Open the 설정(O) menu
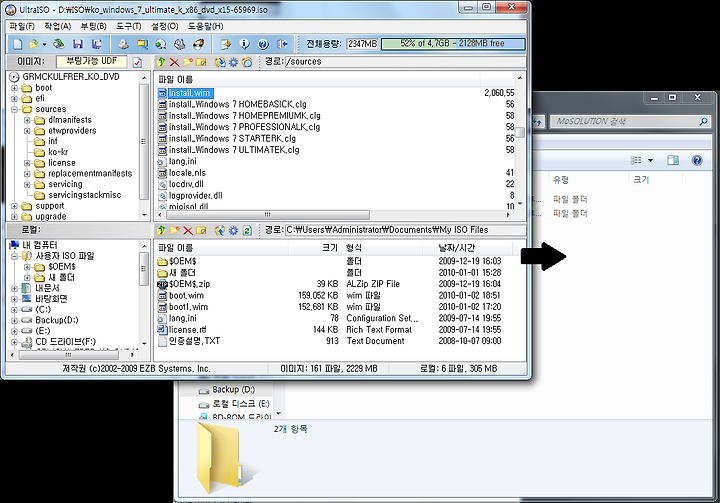 pyautogui.click(x=165, y=26)
